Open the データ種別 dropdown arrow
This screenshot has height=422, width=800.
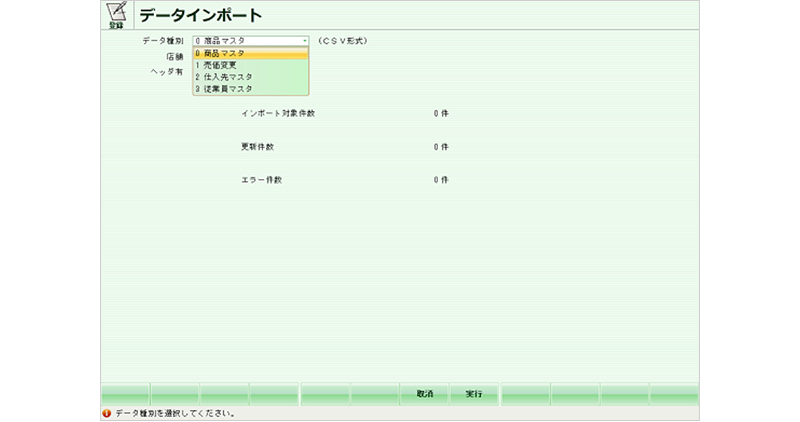[x=305, y=41]
